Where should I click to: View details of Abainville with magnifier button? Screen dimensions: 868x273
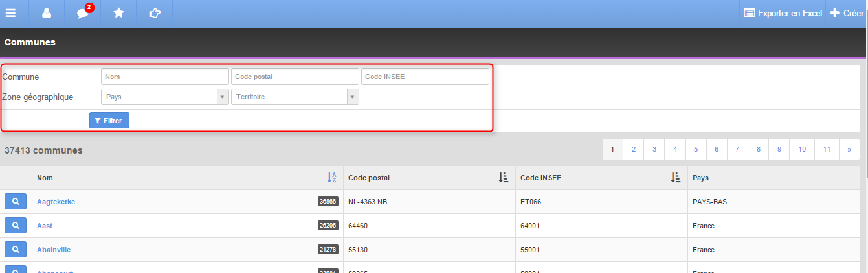click(16, 250)
